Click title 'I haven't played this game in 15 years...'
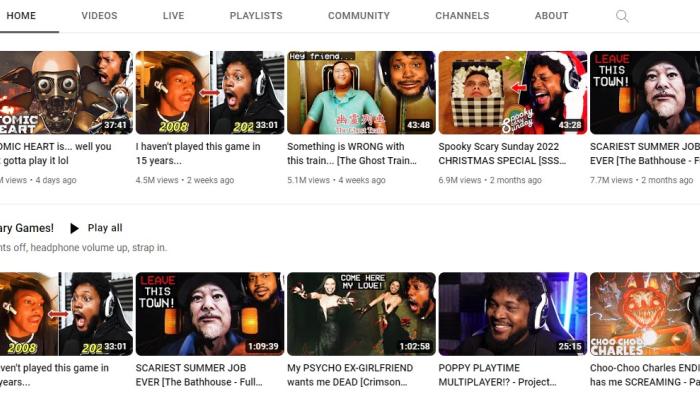This screenshot has width=700, height=394. pyautogui.click(x=198, y=153)
